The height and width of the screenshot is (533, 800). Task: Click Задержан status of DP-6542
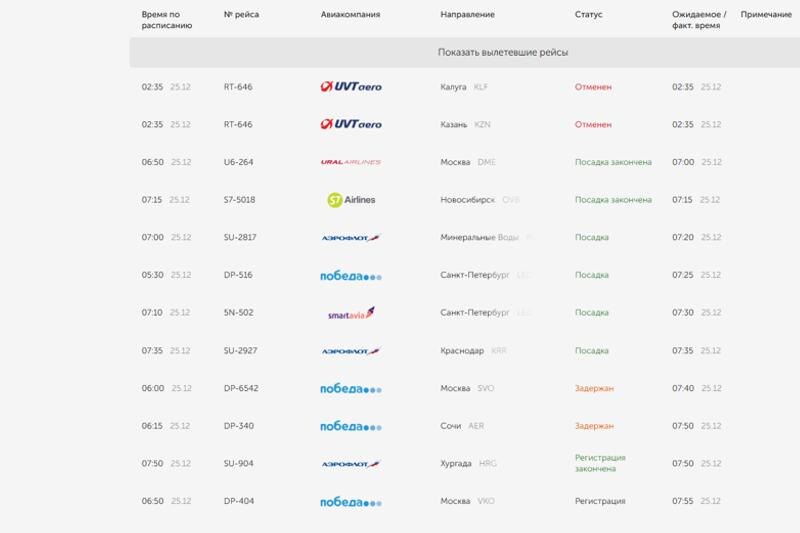point(594,388)
